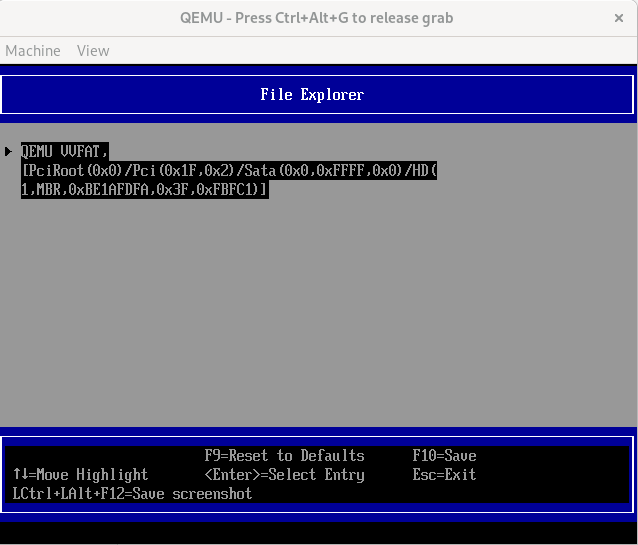Click the F10=Save hint text
Image resolution: width=638 pixels, height=545 pixels.
pyautogui.click(x=444, y=455)
